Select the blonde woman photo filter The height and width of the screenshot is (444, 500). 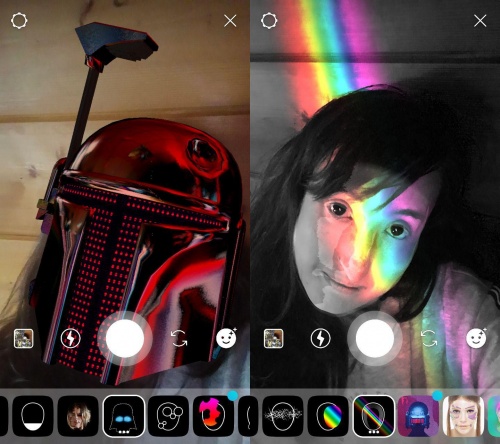click(x=78, y=416)
